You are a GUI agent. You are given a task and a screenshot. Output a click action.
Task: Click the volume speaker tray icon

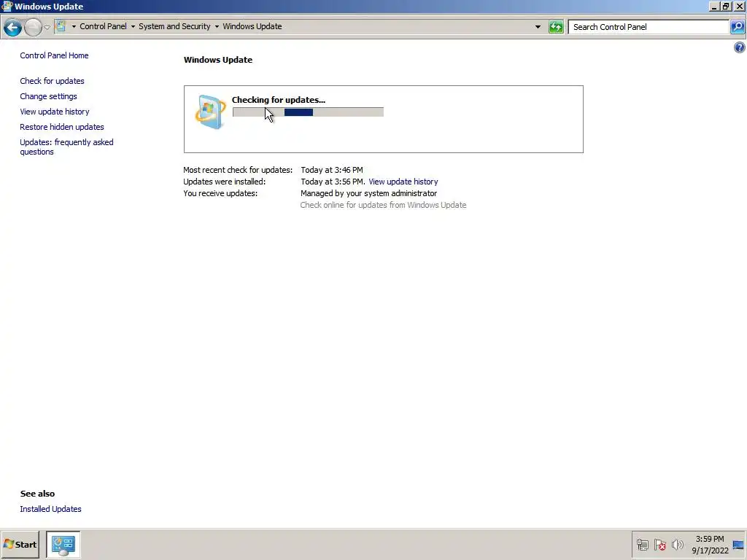677,545
